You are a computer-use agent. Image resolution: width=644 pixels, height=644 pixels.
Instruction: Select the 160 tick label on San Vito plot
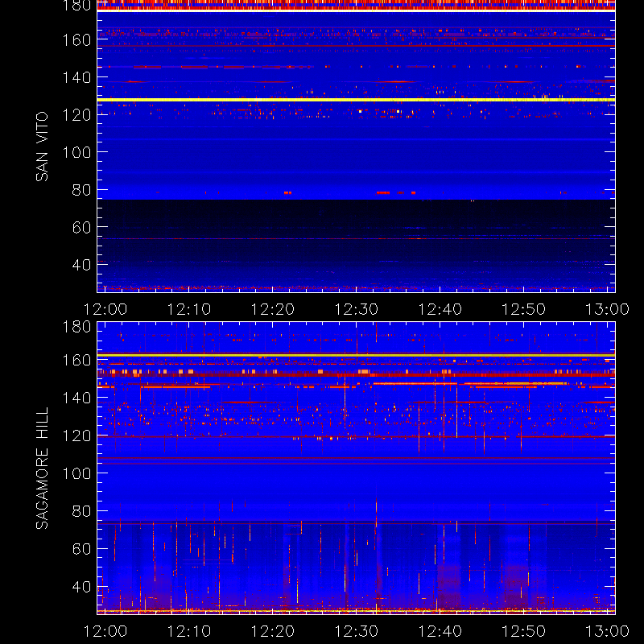pos(76,40)
